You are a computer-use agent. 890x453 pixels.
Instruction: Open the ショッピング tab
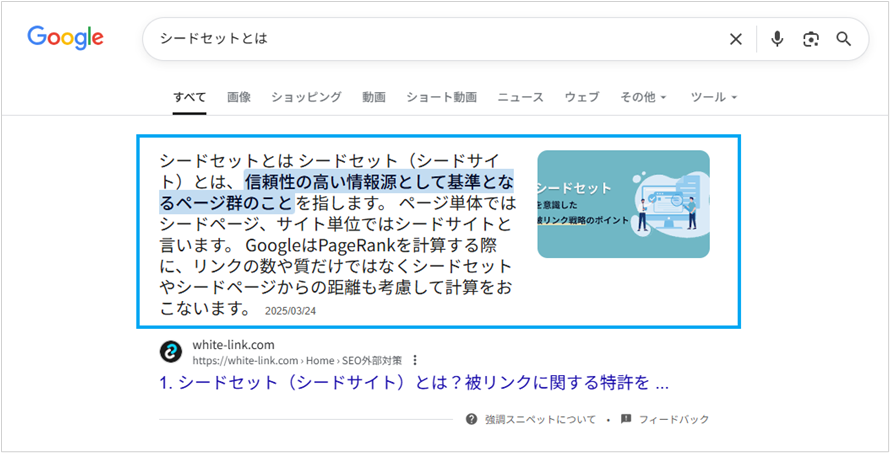point(307,97)
